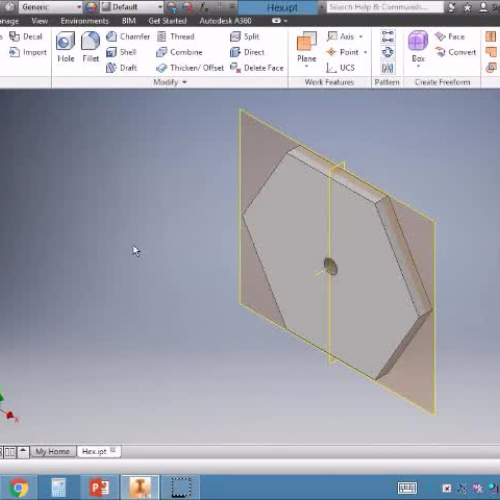Screen dimensions: 500x500
Task: Click the Thread tool
Action: (176, 36)
